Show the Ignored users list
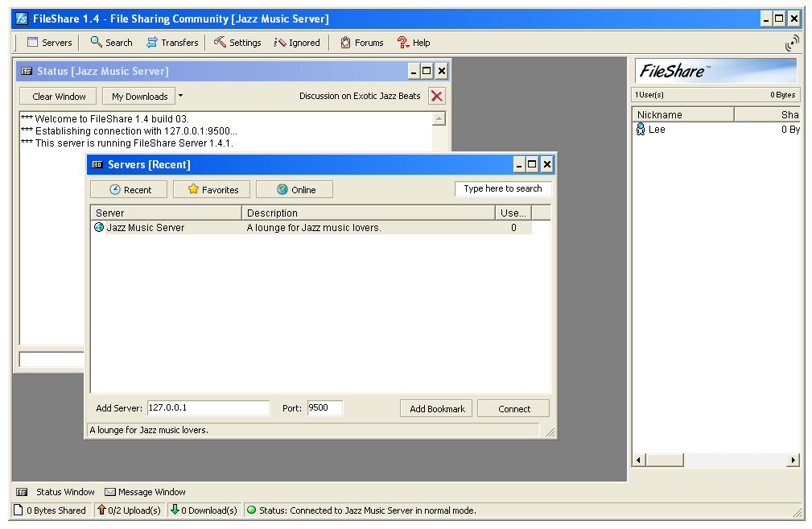 click(x=297, y=43)
